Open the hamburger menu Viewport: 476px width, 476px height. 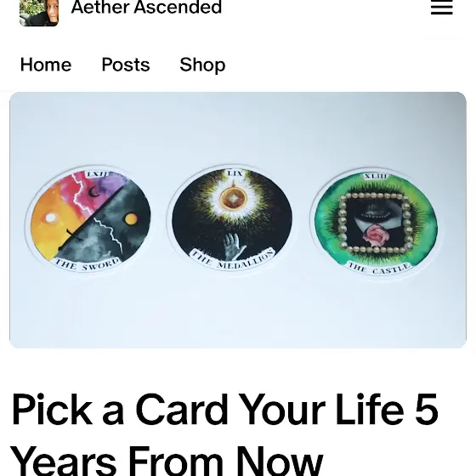pos(442,8)
